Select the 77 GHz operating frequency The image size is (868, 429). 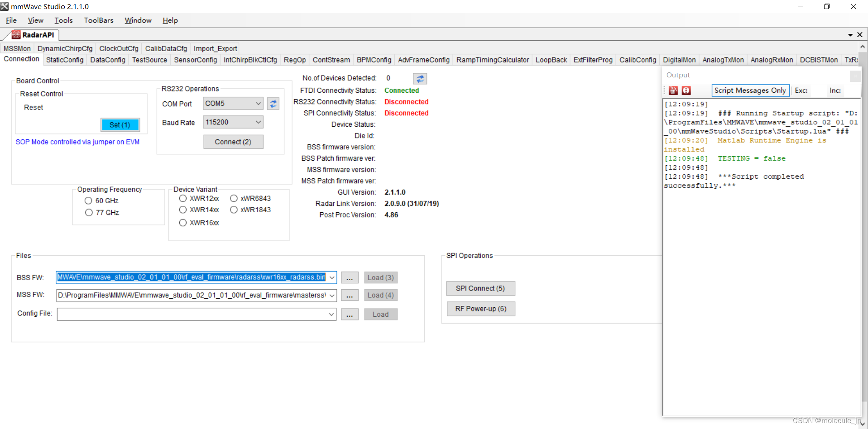click(89, 213)
